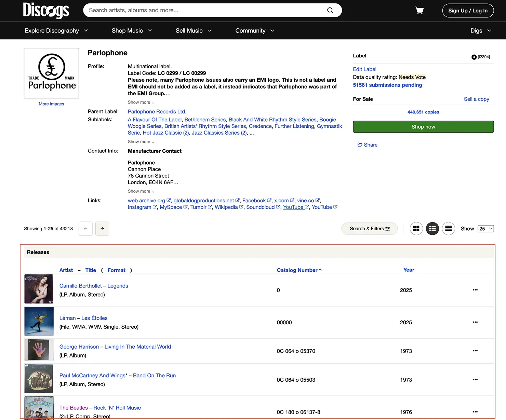Open the Community menu
506x420 pixels.
tap(255, 31)
